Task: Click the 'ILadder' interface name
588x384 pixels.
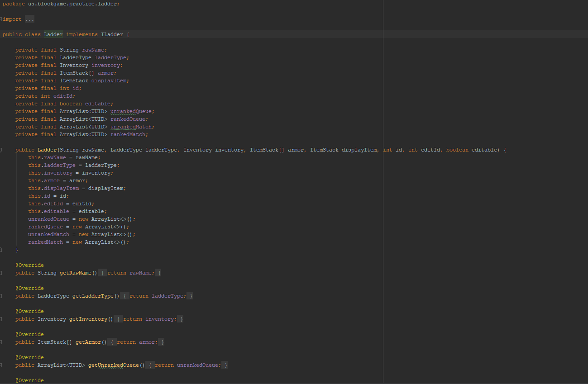Action: (112, 34)
